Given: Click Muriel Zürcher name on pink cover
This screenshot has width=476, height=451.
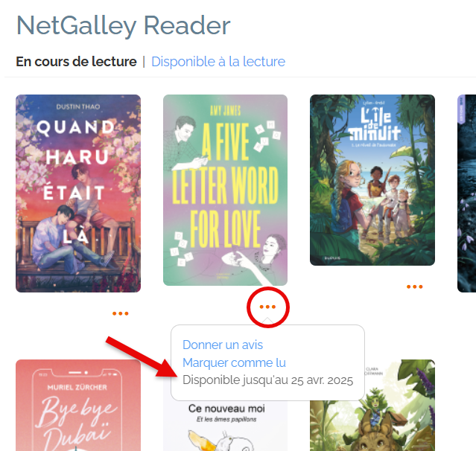Looking at the screenshot, I should [x=77, y=387].
